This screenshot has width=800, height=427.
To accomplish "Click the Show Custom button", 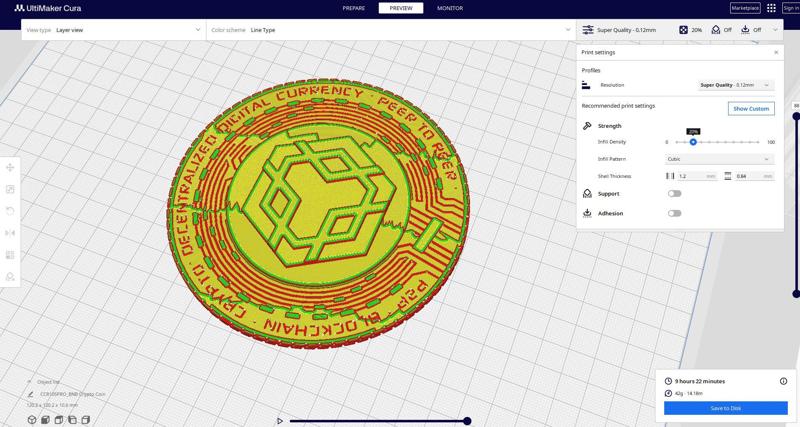I will pos(751,109).
